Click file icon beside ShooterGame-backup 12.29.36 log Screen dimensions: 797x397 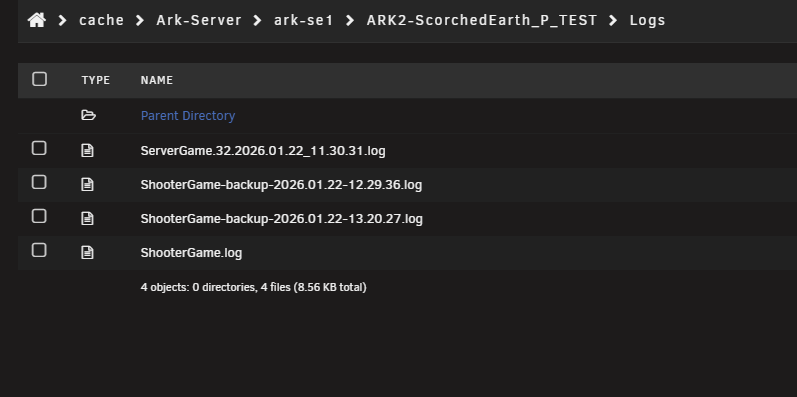pos(87,185)
